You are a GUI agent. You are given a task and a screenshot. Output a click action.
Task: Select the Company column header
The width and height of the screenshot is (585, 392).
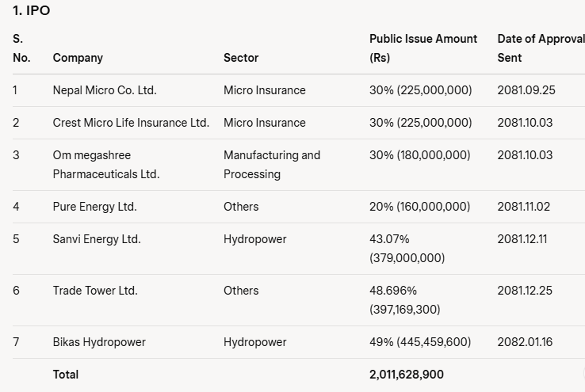coord(78,58)
